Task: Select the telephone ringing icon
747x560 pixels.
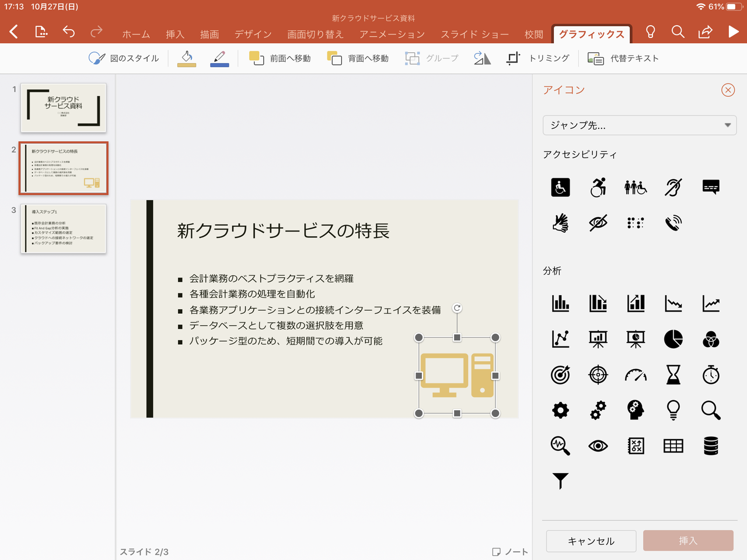Action: click(x=673, y=223)
